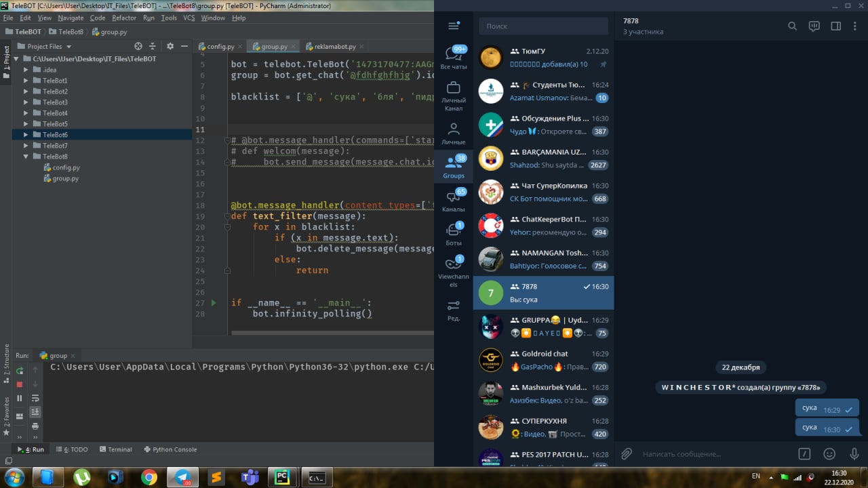This screenshot has width=868, height=488.
Task: Open config.py in the project tree
Action: [x=66, y=167]
